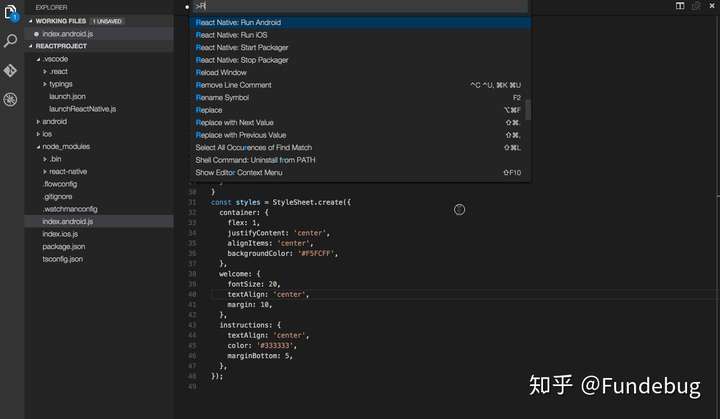
Task: Select Show Editor Context Menu command
Action: coord(360,173)
